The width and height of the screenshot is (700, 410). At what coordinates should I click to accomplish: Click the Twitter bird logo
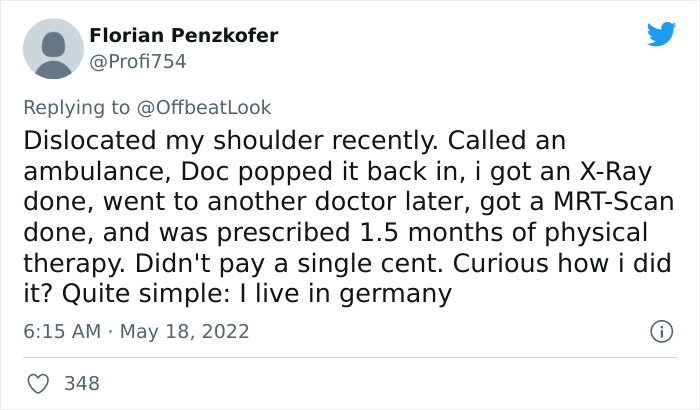pos(661,34)
